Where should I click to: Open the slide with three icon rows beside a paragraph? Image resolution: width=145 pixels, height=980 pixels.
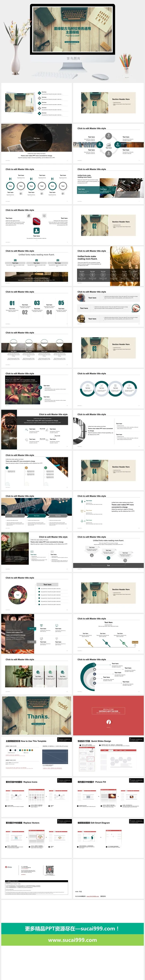[108, 511]
